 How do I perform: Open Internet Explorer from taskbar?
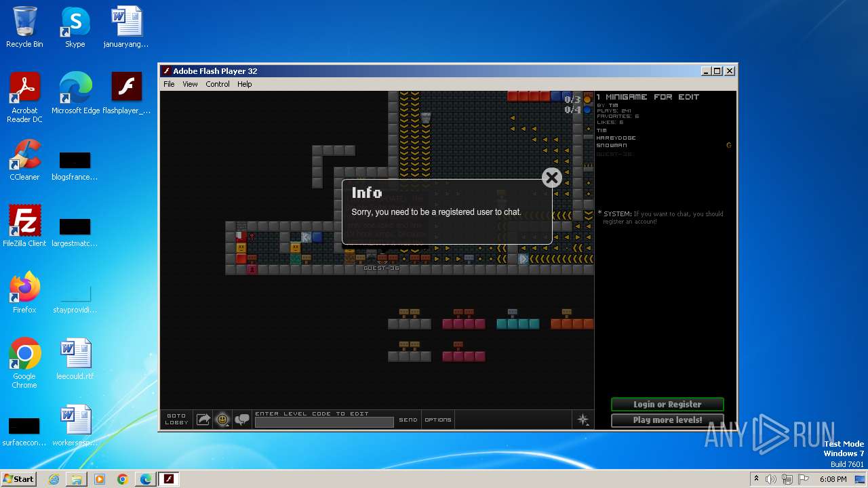[54, 479]
